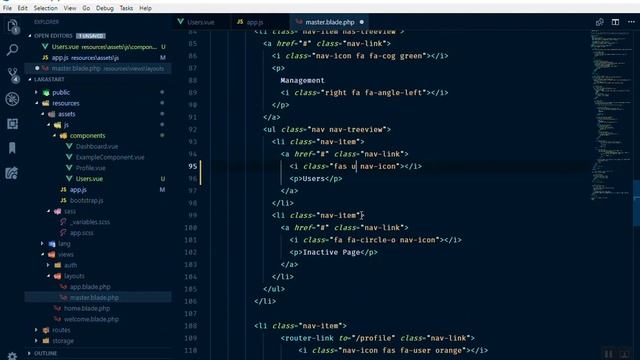Open bootstrap.js file
Screen dimensions: 640x360
point(86,200)
